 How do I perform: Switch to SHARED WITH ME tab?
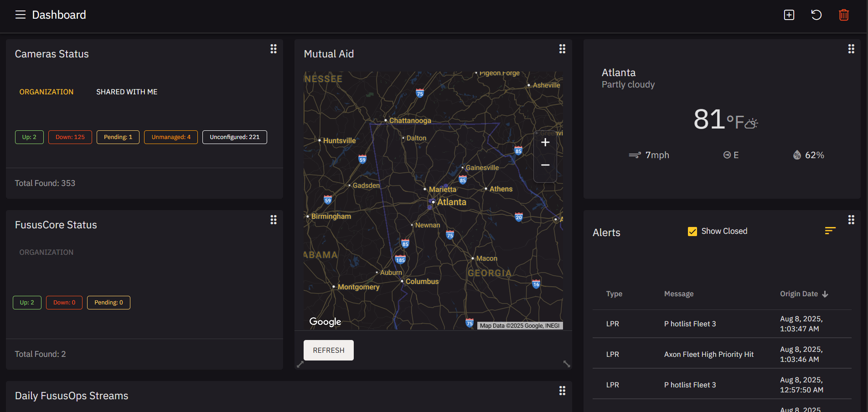pos(127,92)
